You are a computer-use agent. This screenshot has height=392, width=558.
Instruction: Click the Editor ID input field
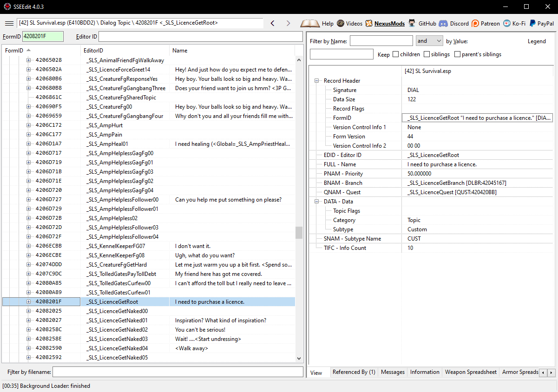pos(200,36)
